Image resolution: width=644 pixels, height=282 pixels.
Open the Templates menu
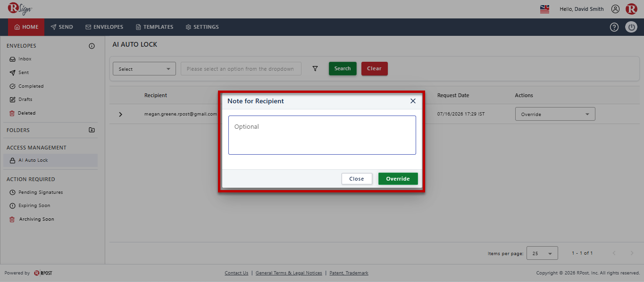click(154, 27)
